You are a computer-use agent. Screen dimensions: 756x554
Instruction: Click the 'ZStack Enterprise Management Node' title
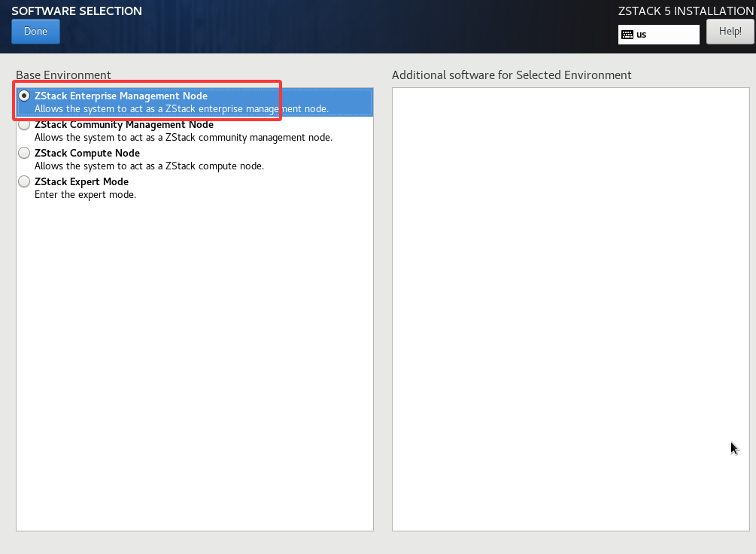(121, 96)
